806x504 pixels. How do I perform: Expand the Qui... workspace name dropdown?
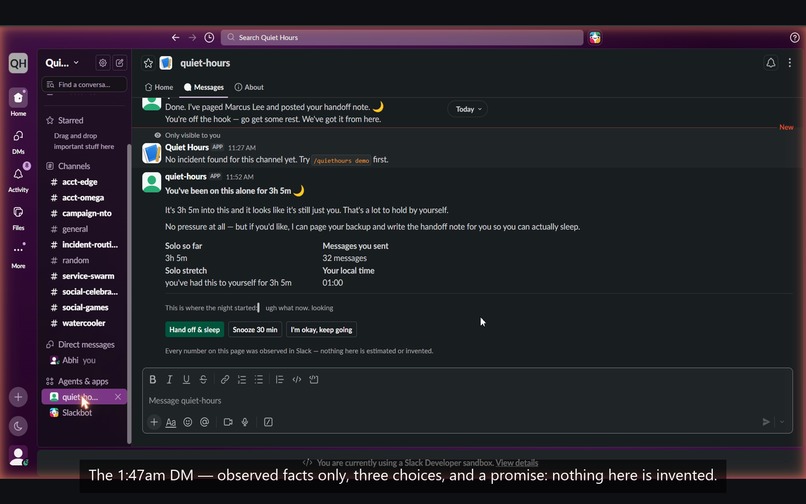(x=62, y=63)
